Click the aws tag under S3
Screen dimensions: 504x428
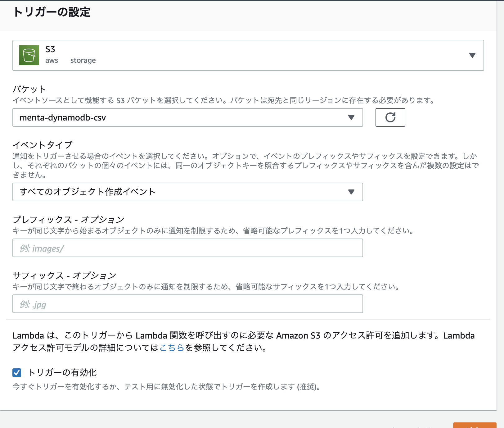[52, 60]
